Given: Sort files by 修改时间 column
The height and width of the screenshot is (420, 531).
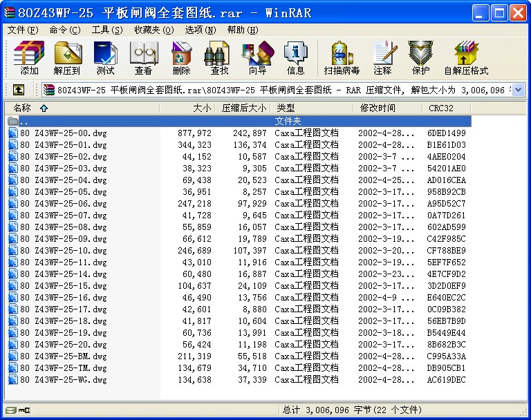Looking at the screenshot, I should coord(378,108).
